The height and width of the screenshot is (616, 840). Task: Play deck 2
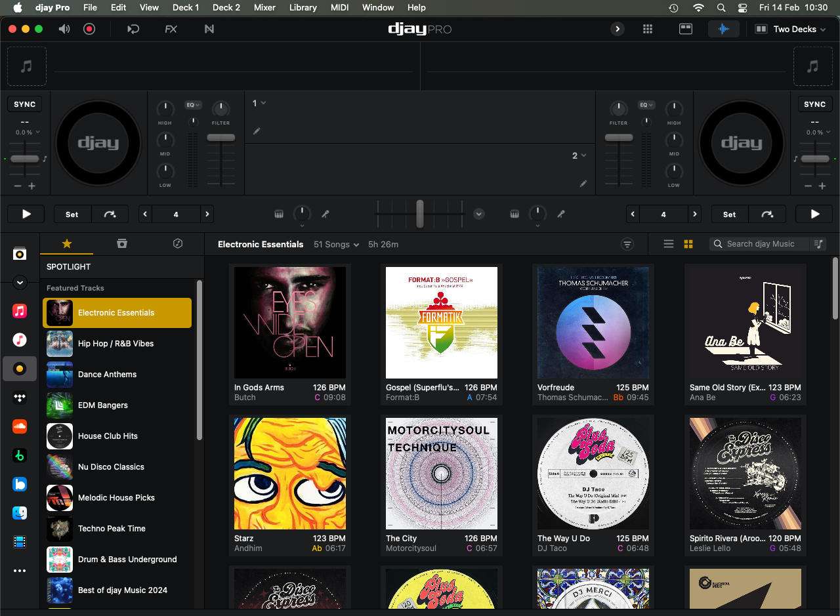click(x=814, y=214)
